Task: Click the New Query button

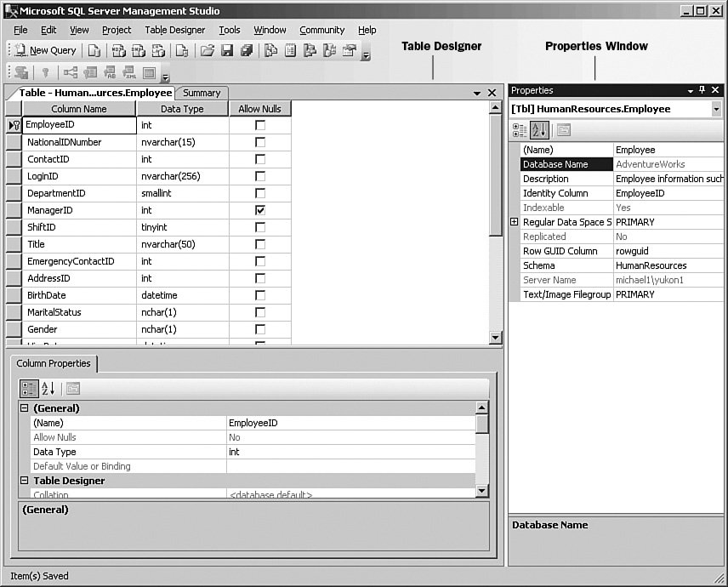Action: coord(46,50)
